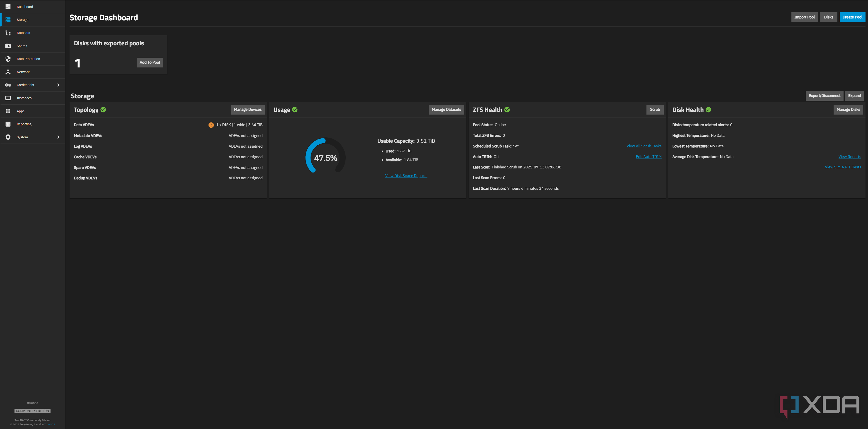Click the green check icon next to Topology

103,110
